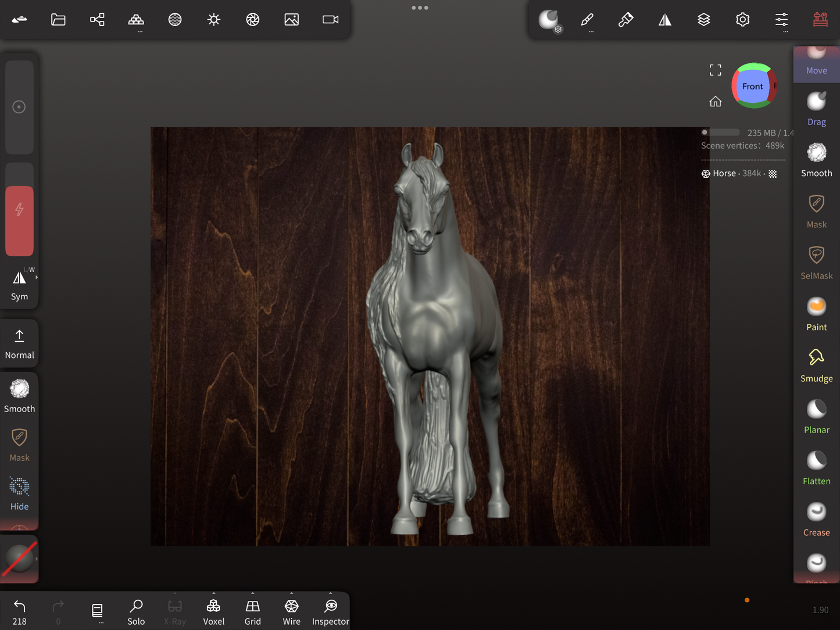Open the Layers stack menu
The width and height of the screenshot is (840, 630).
(x=703, y=20)
